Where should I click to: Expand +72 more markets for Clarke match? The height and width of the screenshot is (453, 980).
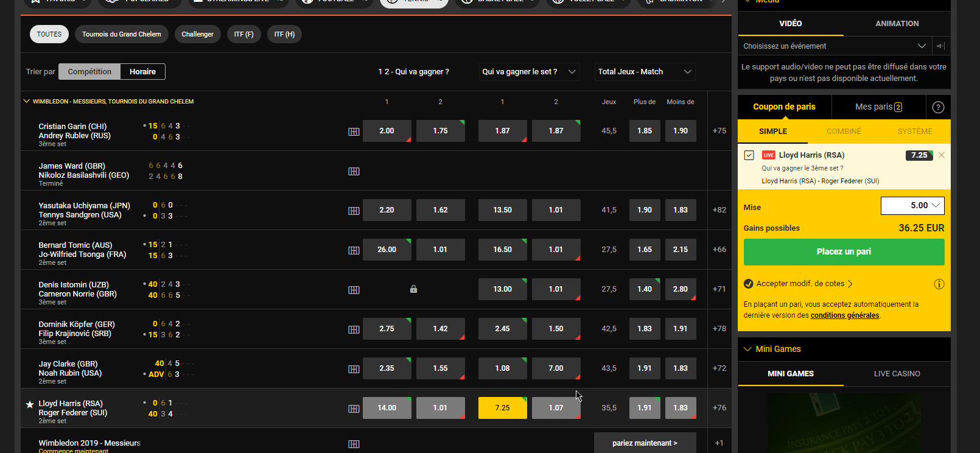click(719, 368)
